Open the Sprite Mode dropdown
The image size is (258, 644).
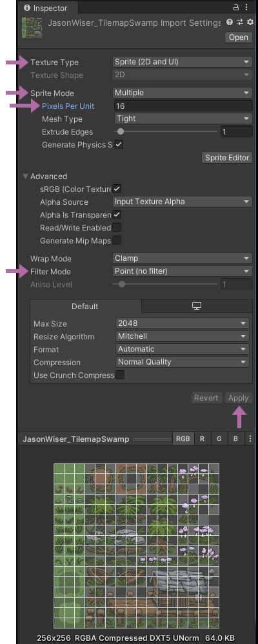pos(183,93)
